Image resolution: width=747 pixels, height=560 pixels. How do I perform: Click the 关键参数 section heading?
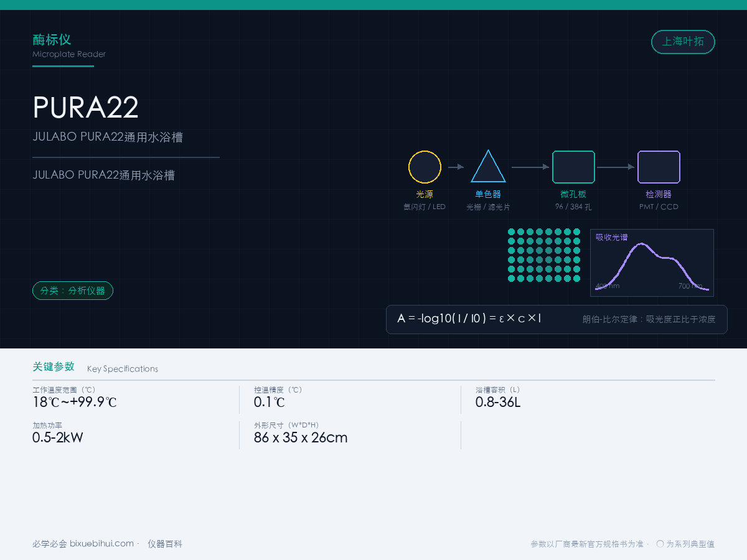point(54,366)
